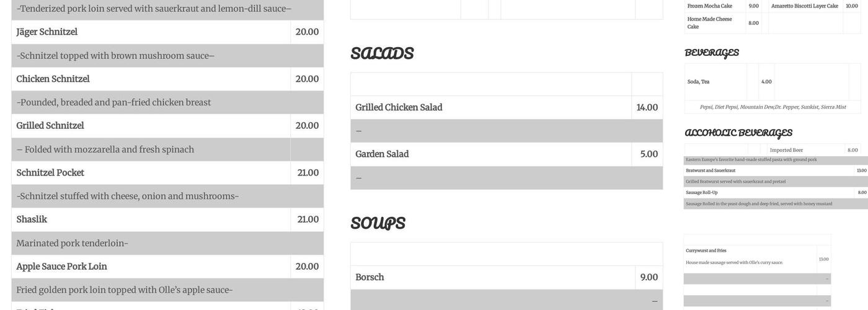Image resolution: width=868 pixels, height=310 pixels.
Task: Select the Garden Salad item name
Action: (382, 154)
